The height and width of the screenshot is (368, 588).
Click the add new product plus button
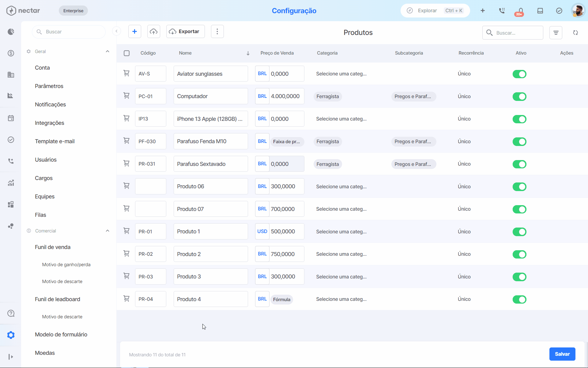(x=134, y=32)
